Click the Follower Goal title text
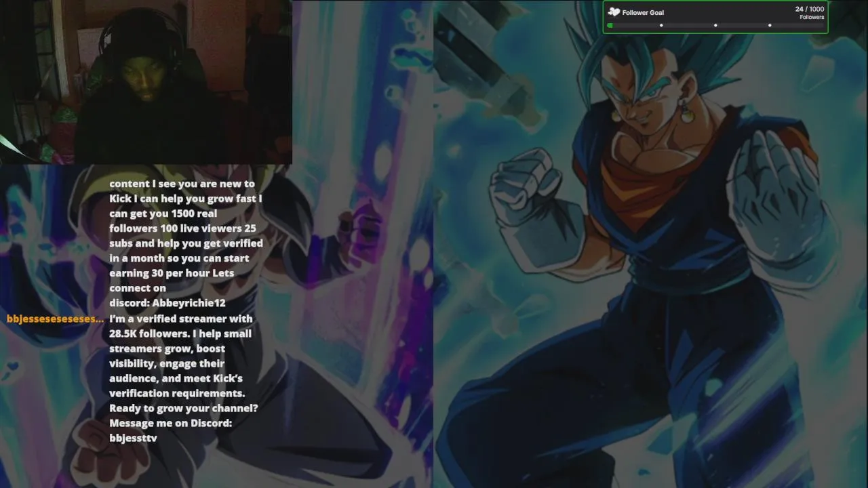 tap(643, 12)
